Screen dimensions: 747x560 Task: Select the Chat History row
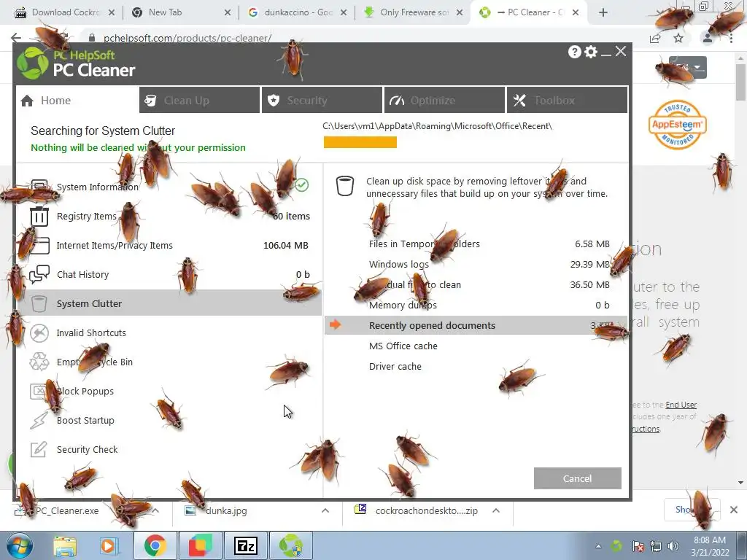169,274
